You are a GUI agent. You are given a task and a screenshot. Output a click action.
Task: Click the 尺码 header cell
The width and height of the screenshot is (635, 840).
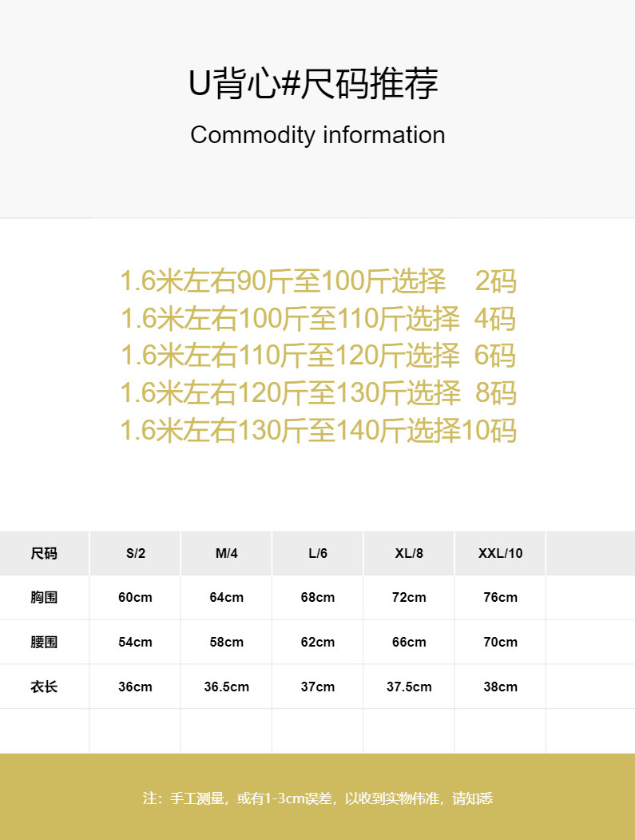pos(44,553)
